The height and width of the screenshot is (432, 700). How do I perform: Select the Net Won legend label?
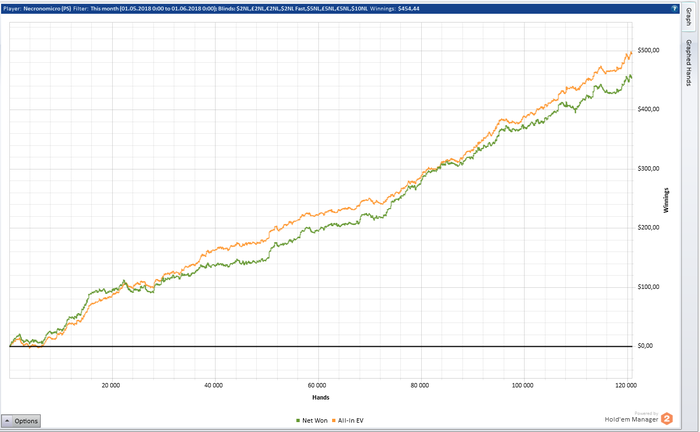coord(315,421)
